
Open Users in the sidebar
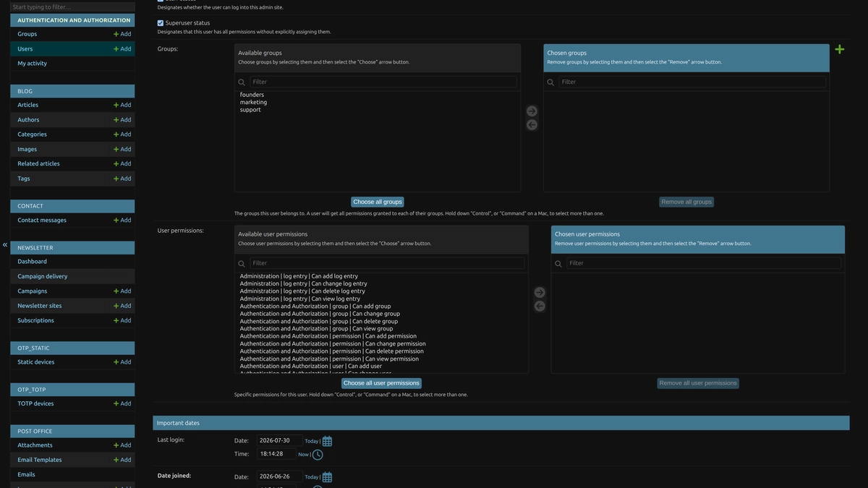pyautogui.click(x=25, y=49)
